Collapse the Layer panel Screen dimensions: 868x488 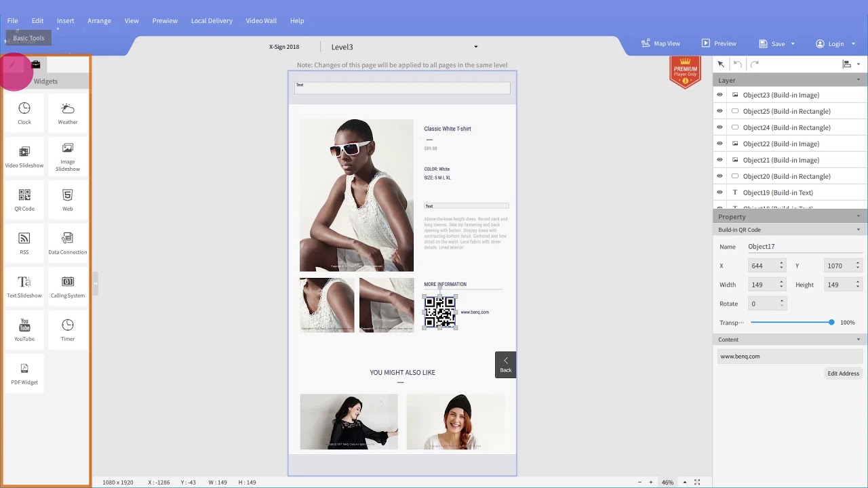[x=859, y=80]
